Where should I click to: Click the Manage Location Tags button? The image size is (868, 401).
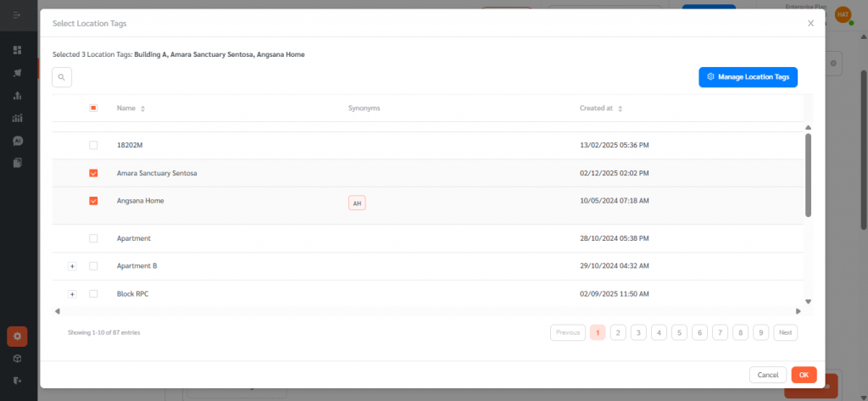748,77
